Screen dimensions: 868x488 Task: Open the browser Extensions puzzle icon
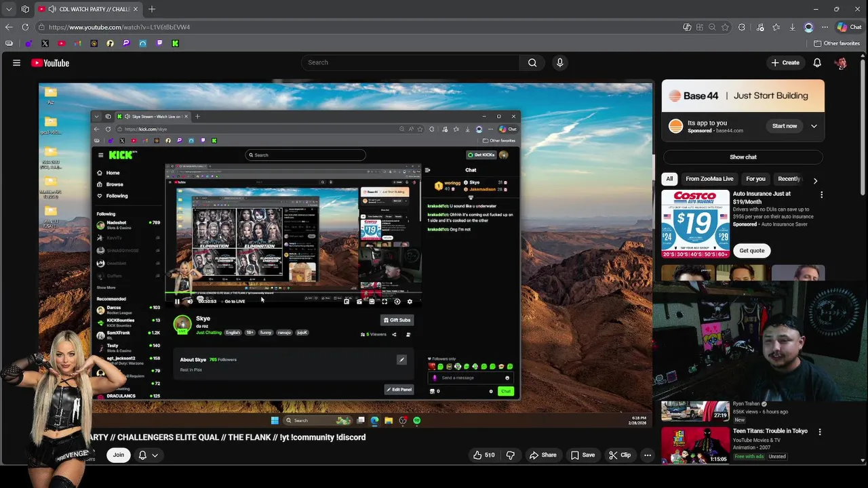[741, 27]
